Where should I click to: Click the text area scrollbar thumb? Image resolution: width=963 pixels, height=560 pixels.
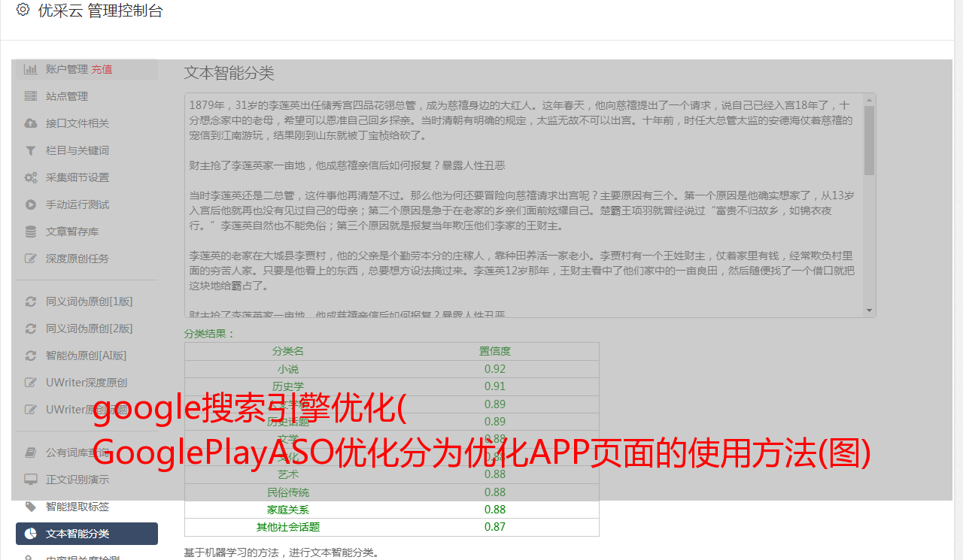coord(870,140)
